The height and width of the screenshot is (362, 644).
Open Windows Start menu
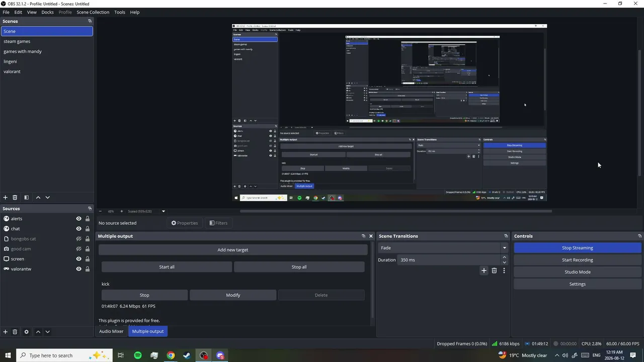(x=8, y=355)
